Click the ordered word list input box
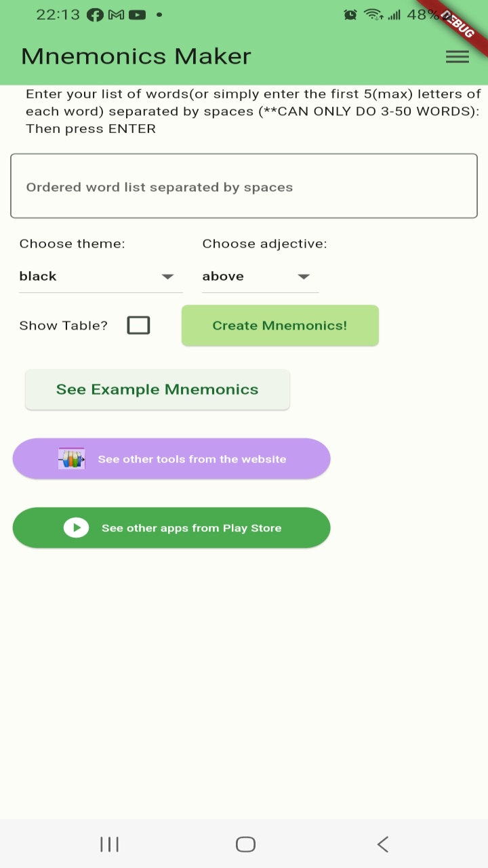Image resolution: width=488 pixels, height=868 pixels. [244, 186]
